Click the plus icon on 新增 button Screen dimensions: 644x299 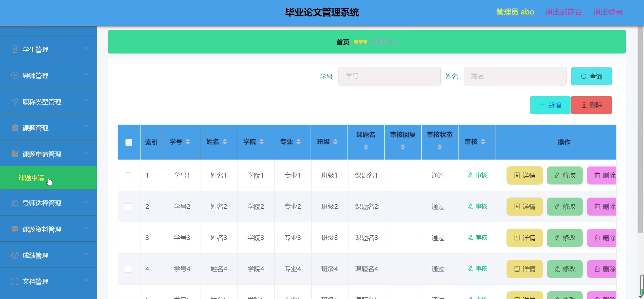[543, 105]
